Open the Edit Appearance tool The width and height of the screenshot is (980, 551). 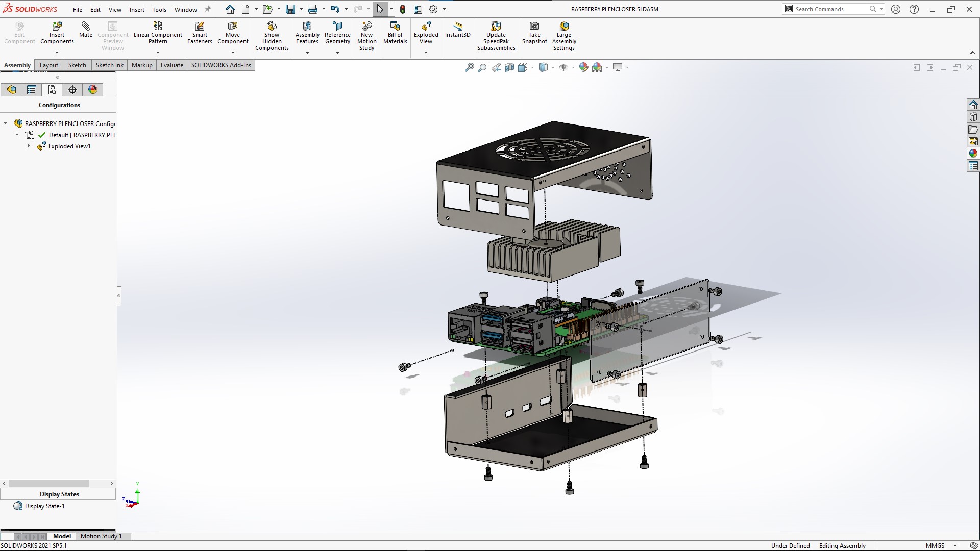pyautogui.click(x=583, y=67)
